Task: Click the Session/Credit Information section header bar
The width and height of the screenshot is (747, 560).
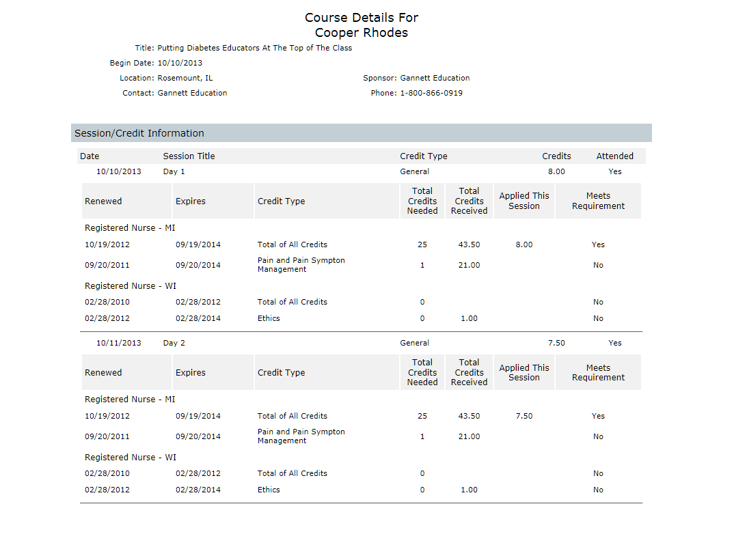Action: (x=361, y=133)
